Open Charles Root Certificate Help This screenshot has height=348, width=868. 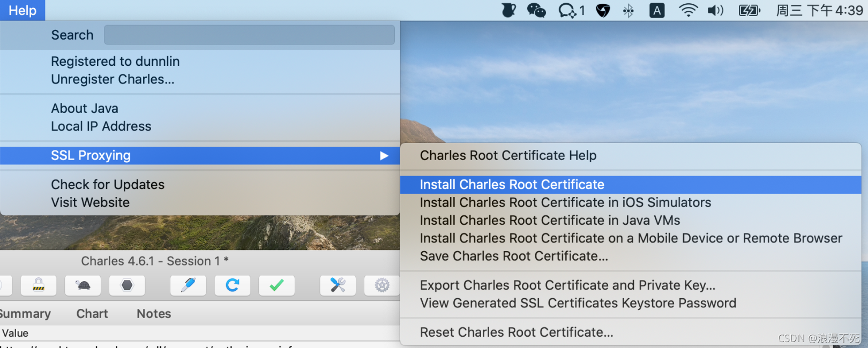click(x=631, y=155)
